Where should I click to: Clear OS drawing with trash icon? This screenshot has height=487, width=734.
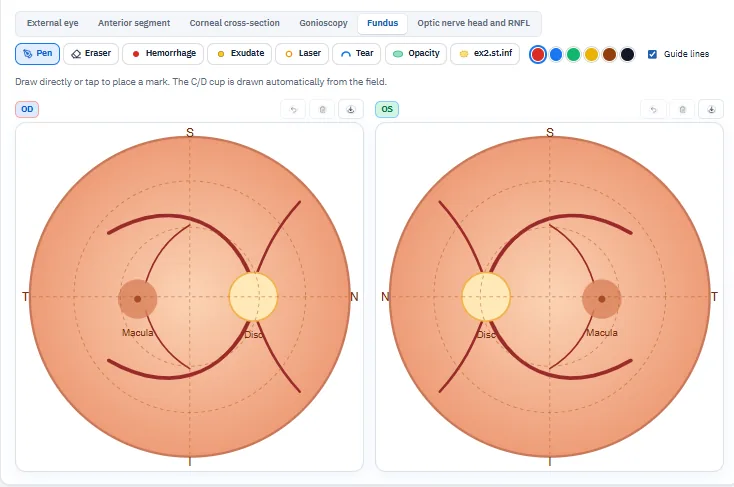[683, 110]
